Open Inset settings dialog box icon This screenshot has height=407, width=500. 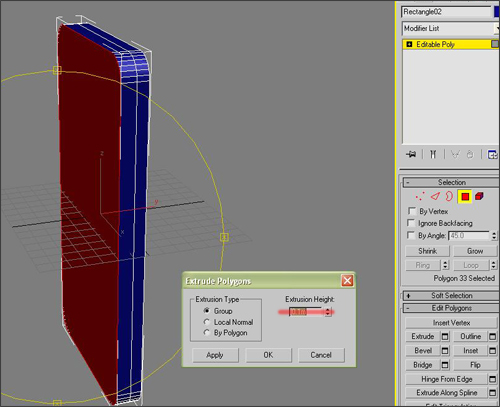tap(493, 351)
